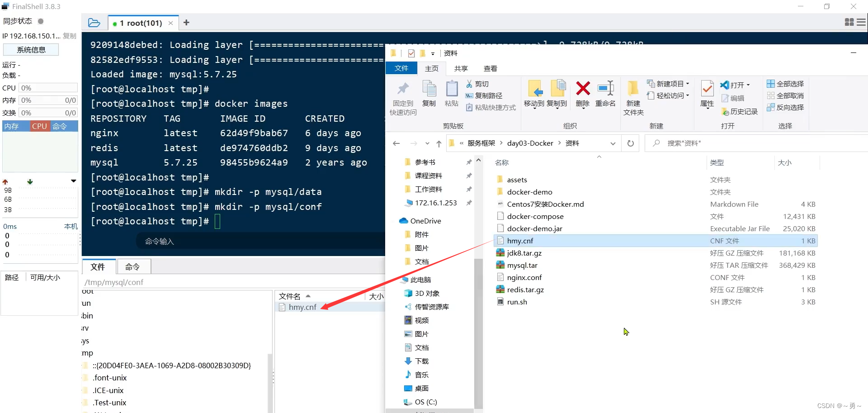Image resolution: width=868 pixels, height=413 pixels.
Task: Open the FinalShell connection folder icon
Action: pos(94,23)
